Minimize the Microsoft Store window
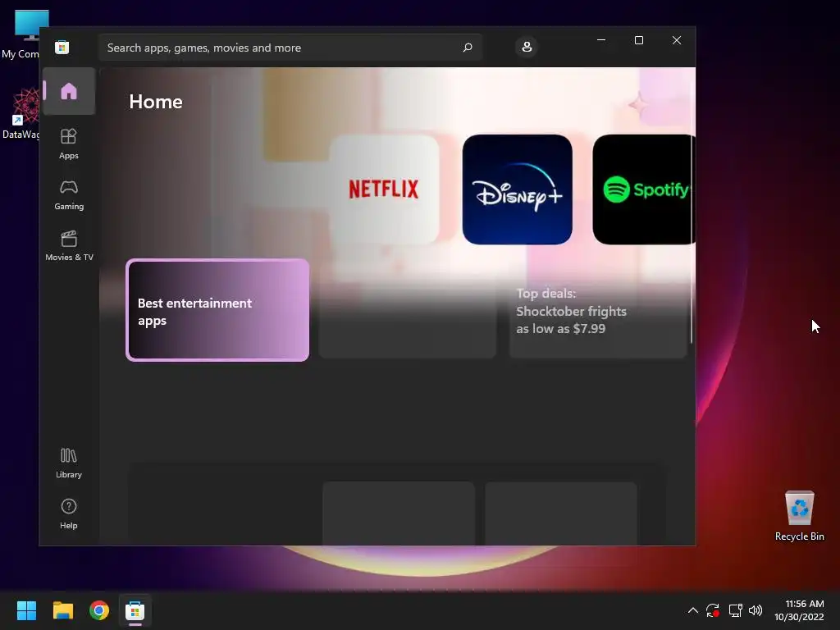The image size is (840, 630). tap(601, 40)
